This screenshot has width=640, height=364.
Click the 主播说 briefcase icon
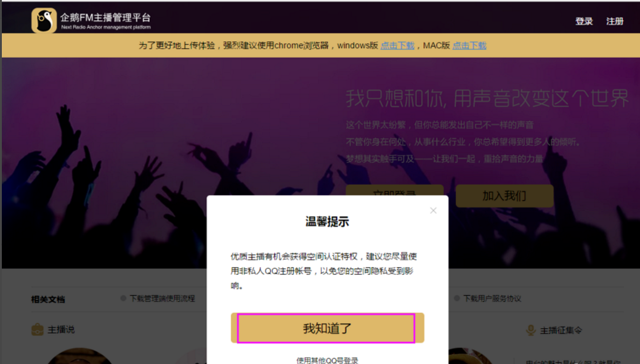pos(38,329)
